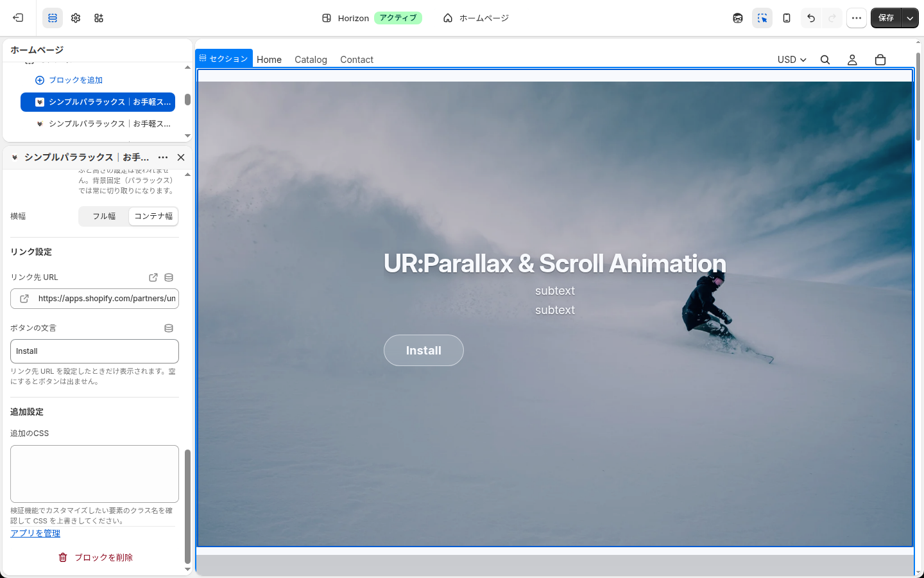This screenshot has height=578, width=924.
Task: Click the redo arrow icon
Action: [832, 18]
